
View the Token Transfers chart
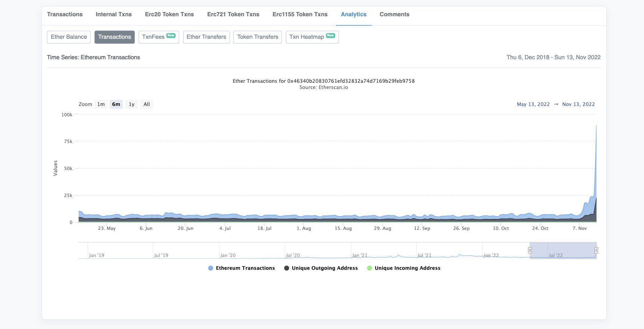tap(257, 37)
